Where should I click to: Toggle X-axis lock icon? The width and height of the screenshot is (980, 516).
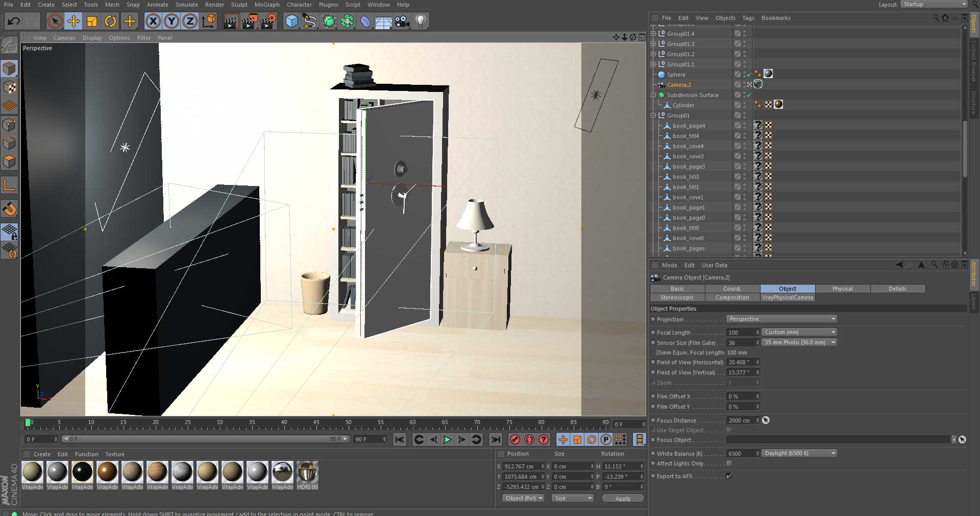tap(153, 21)
